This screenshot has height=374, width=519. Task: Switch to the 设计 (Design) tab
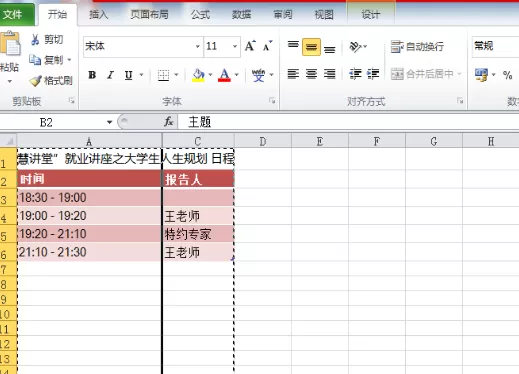371,15
